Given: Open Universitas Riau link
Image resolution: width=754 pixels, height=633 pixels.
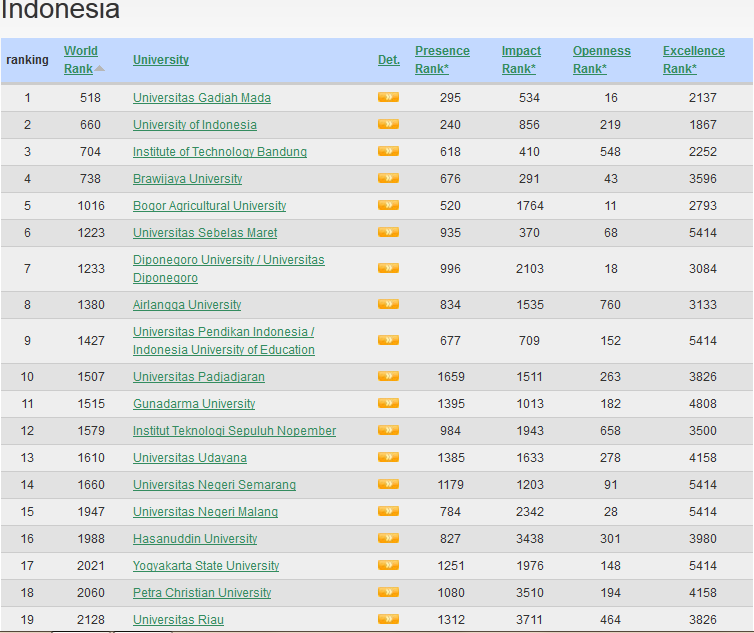Looking at the screenshot, I should point(178,619).
